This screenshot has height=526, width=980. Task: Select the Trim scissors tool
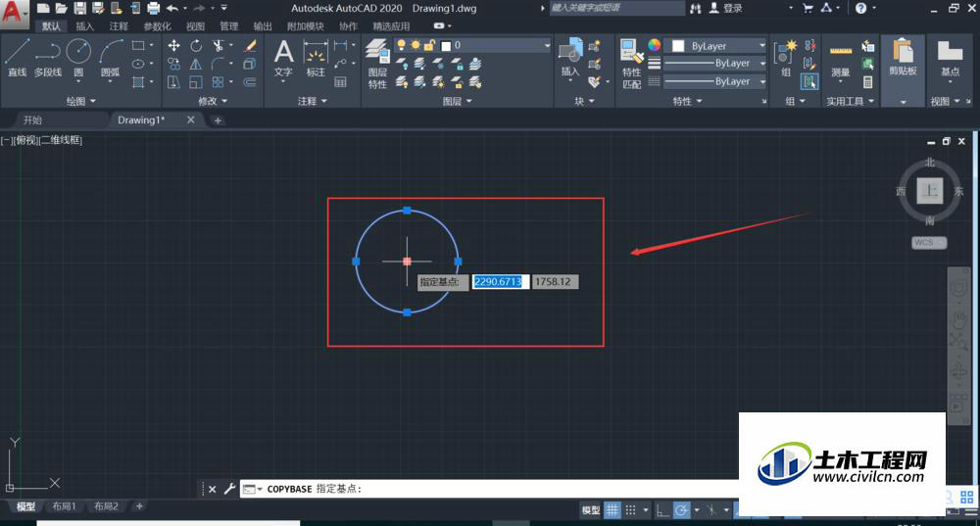click(x=218, y=46)
